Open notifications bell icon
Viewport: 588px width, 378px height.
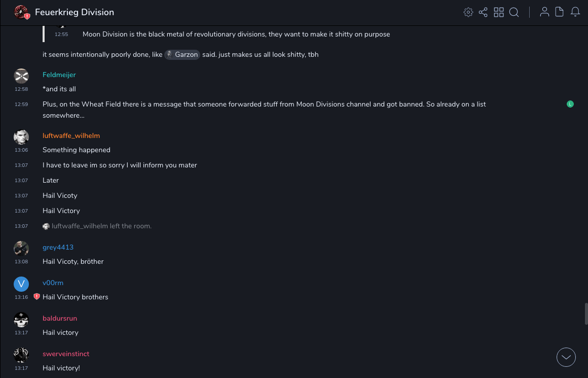pos(575,12)
